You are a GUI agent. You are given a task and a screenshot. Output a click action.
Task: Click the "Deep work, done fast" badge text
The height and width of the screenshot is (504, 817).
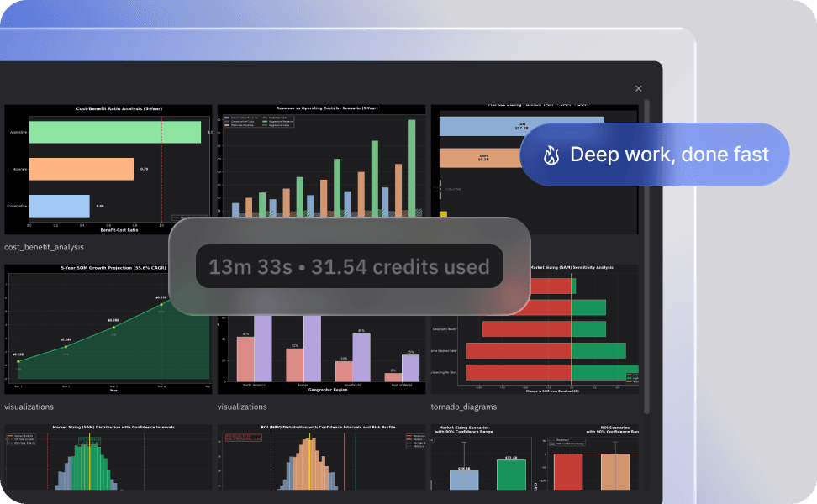pos(669,155)
